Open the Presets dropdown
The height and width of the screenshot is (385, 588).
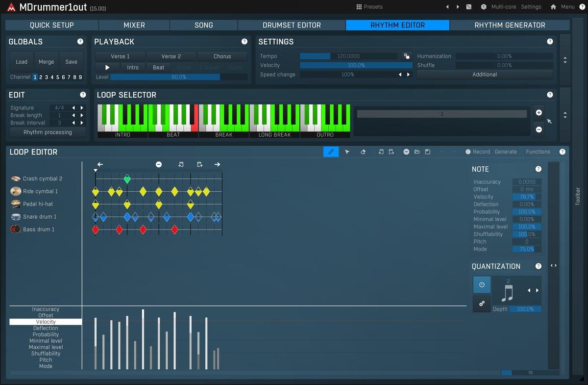(x=369, y=7)
